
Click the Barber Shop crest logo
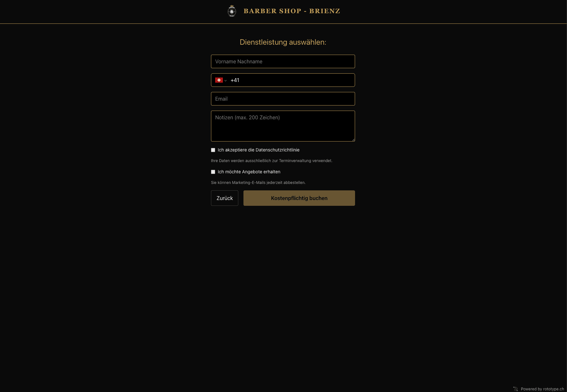pyautogui.click(x=232, y=11)
